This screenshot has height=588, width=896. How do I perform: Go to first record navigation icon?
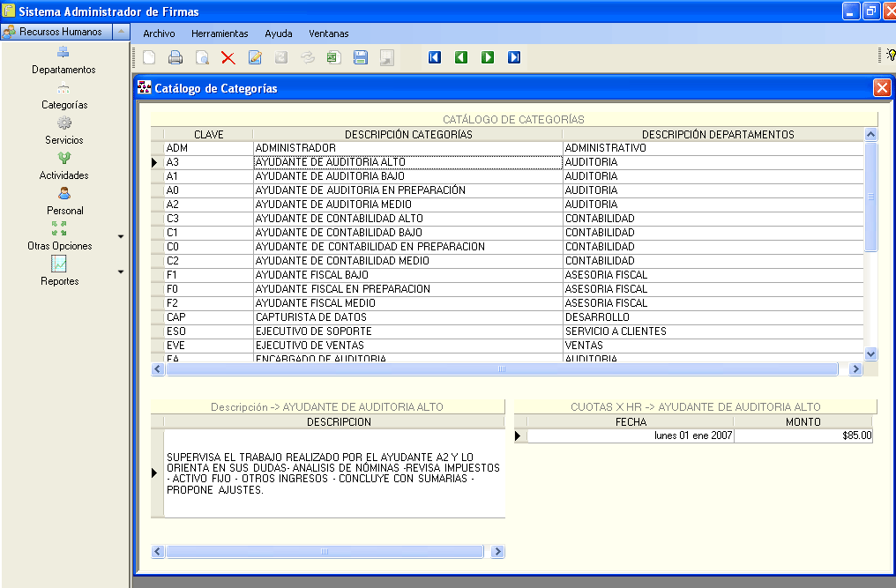[435, 57]
